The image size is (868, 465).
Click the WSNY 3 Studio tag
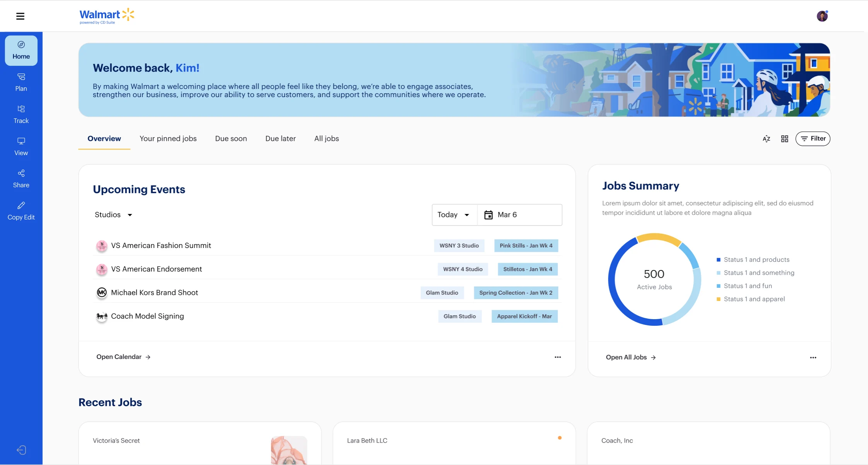pyautogui.click(x=459, y=246)
